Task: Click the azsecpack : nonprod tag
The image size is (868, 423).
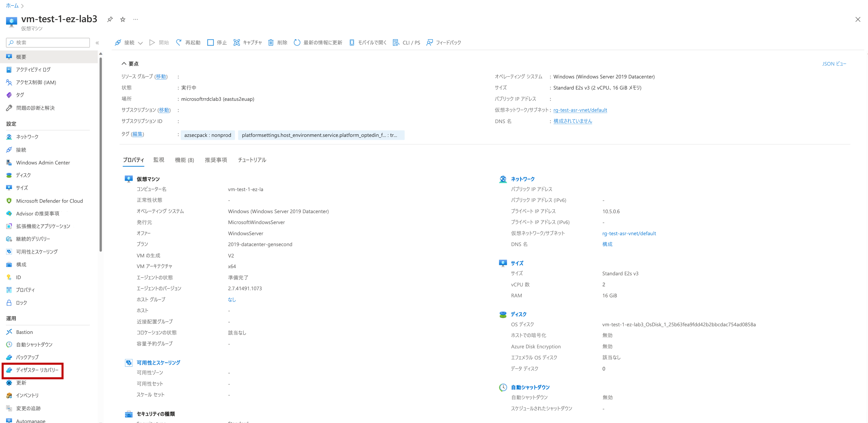Action: (x=207, y=135)
